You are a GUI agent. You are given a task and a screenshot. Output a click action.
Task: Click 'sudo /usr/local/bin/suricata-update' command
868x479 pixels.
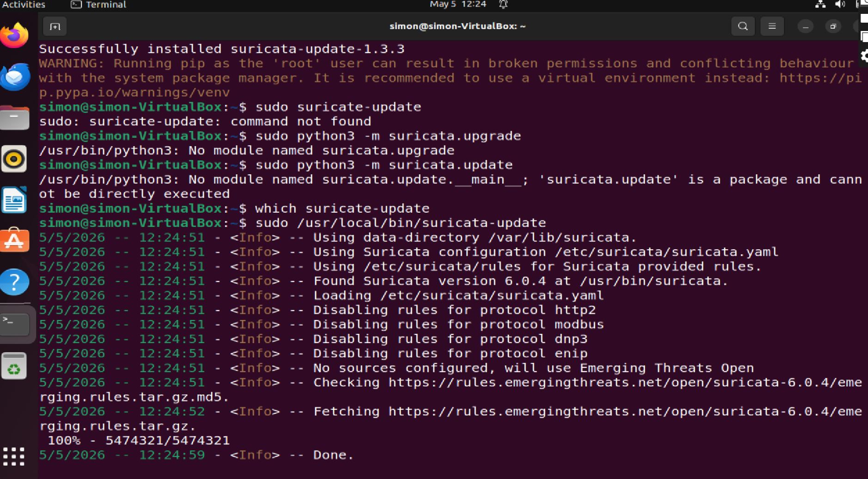(401, 223)
